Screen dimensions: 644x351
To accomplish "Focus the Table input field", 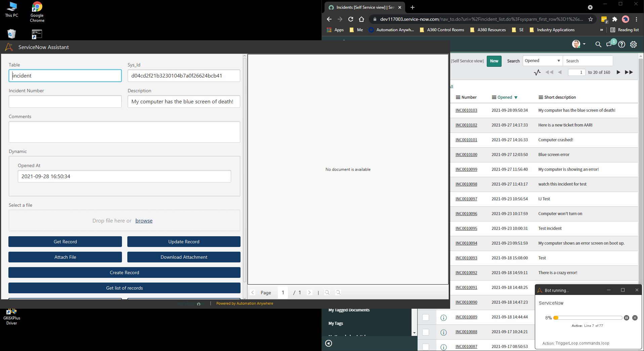I will 65,76.
